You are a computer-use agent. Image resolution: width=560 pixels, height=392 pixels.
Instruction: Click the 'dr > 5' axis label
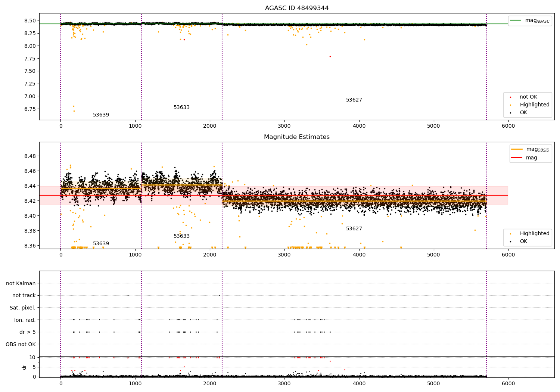[28, 332]
